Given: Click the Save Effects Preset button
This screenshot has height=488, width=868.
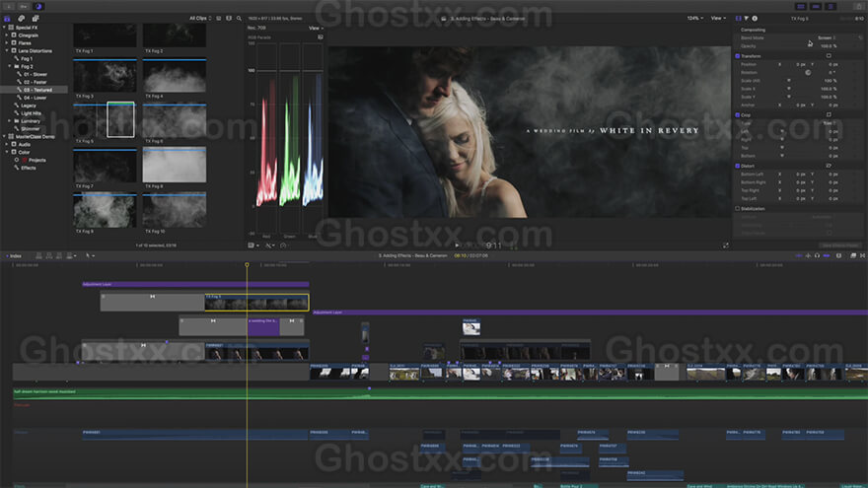Looking at the screenshot, I should tap(839, 245).
